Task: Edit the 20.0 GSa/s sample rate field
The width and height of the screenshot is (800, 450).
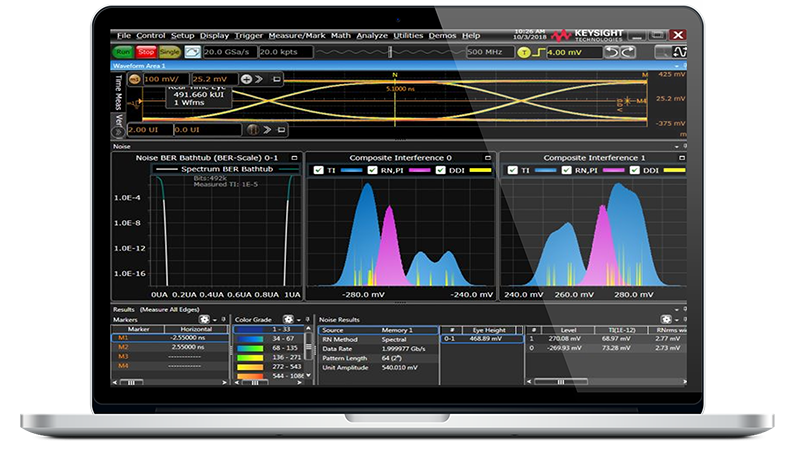Action: (x=229, y=52)
